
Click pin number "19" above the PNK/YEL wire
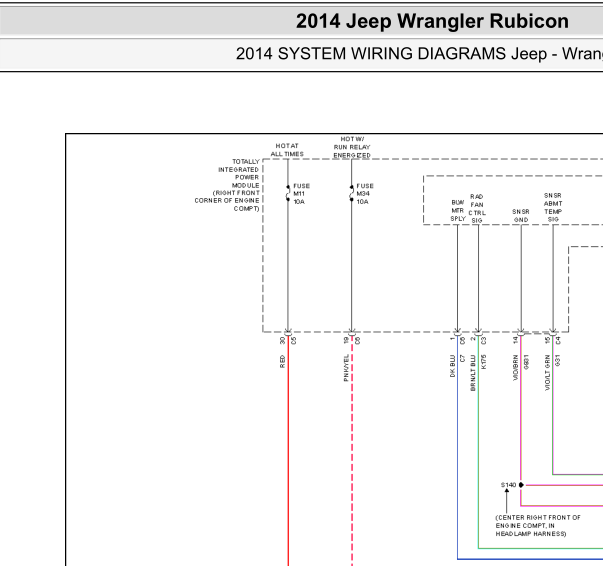(346, 340)
